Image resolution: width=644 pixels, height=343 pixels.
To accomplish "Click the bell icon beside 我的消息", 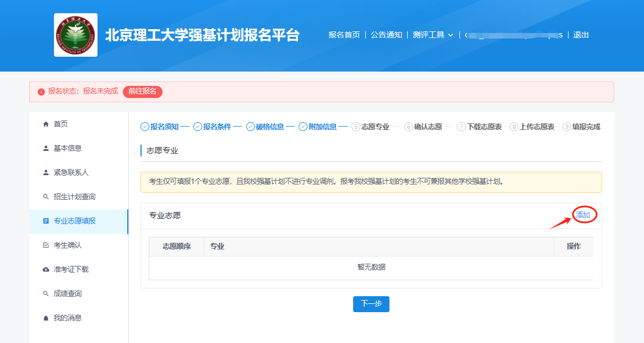I will 46,318.
